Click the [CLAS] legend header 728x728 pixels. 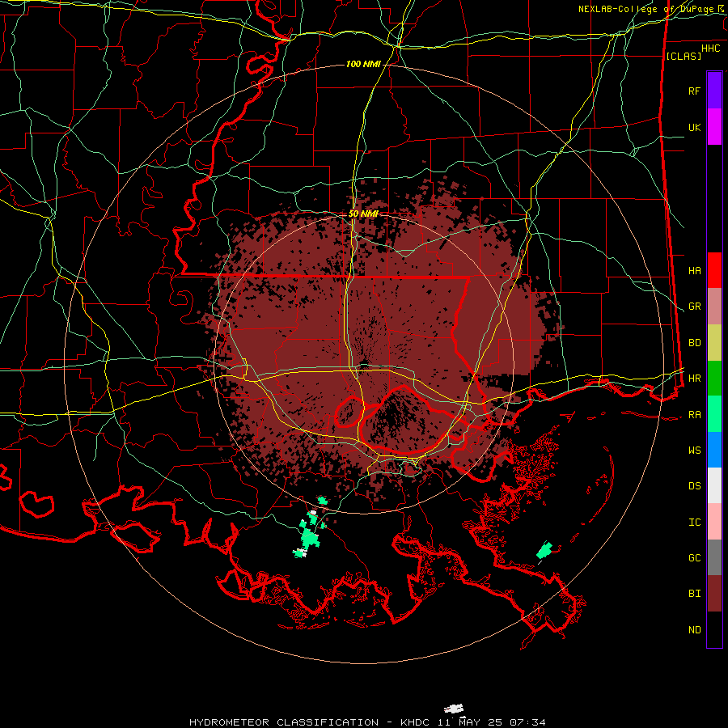click(684, 56)
